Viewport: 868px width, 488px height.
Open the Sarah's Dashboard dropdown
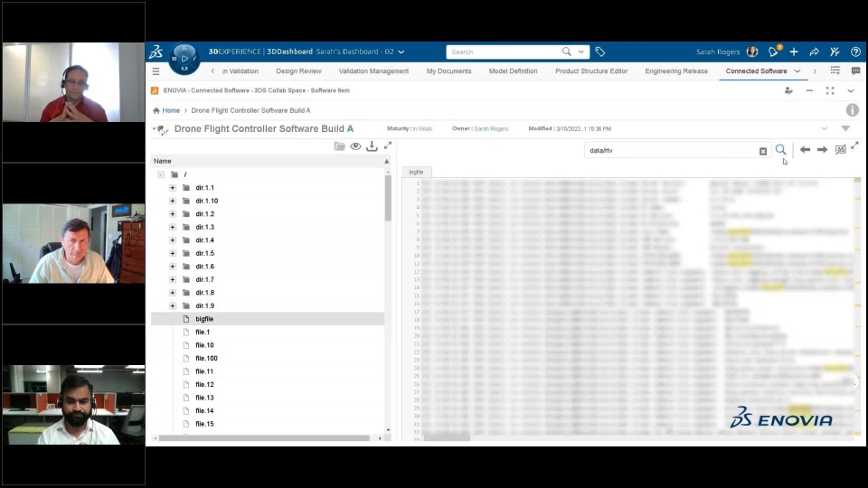click(401, 52)
